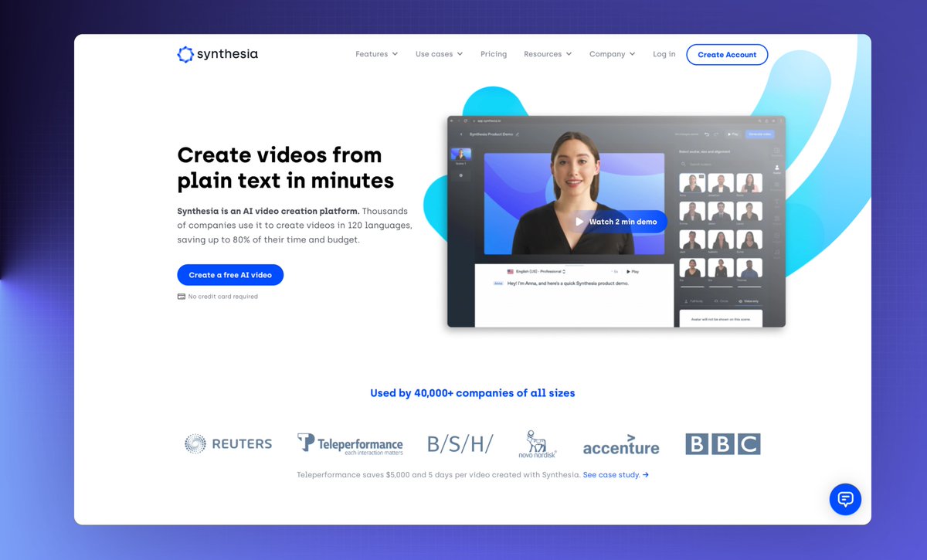Viewport: 927px width, 560px height.
Task: Click the Generate video button in the demo
Action: [759, 134]
